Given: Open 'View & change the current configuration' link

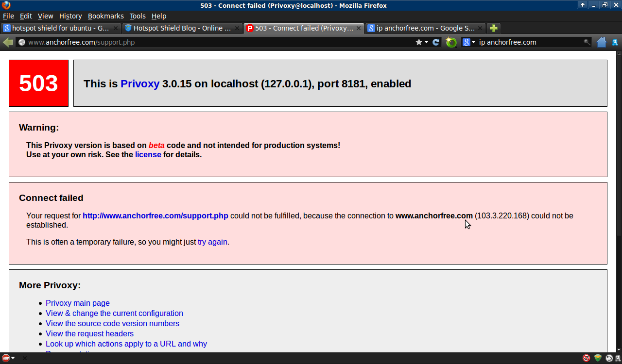Looking at the screenshot, I should [x=114, y=313].
